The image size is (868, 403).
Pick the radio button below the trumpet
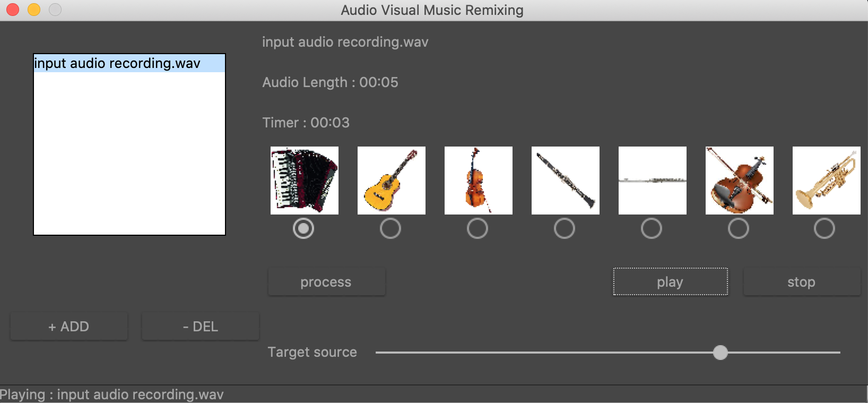pos(824,229)
